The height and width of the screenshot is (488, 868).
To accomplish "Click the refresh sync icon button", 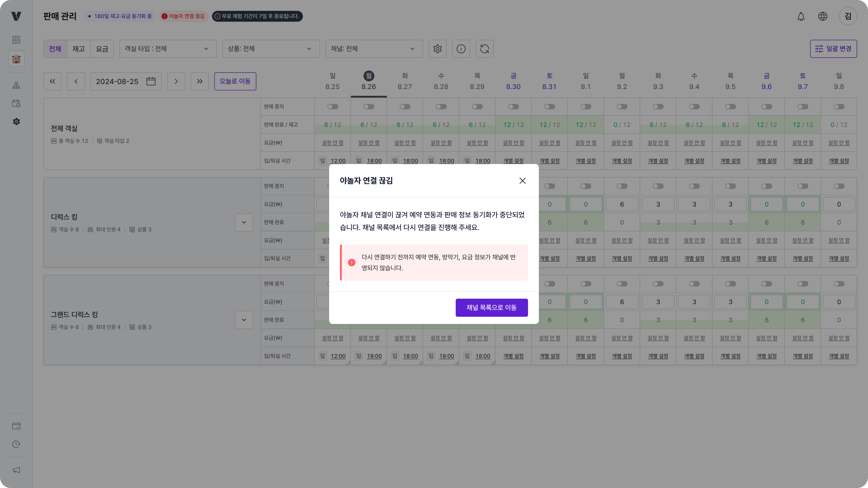I will [485, 49].
